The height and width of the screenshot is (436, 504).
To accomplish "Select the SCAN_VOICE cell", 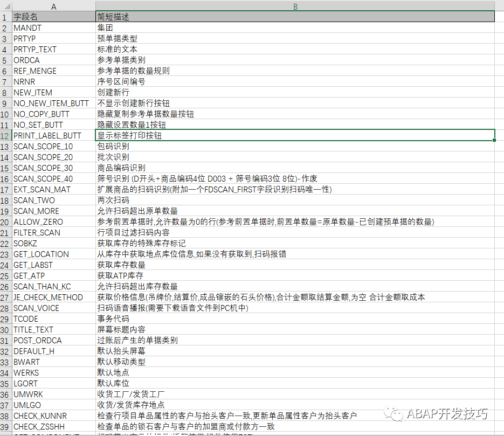I will coord(54,308).
